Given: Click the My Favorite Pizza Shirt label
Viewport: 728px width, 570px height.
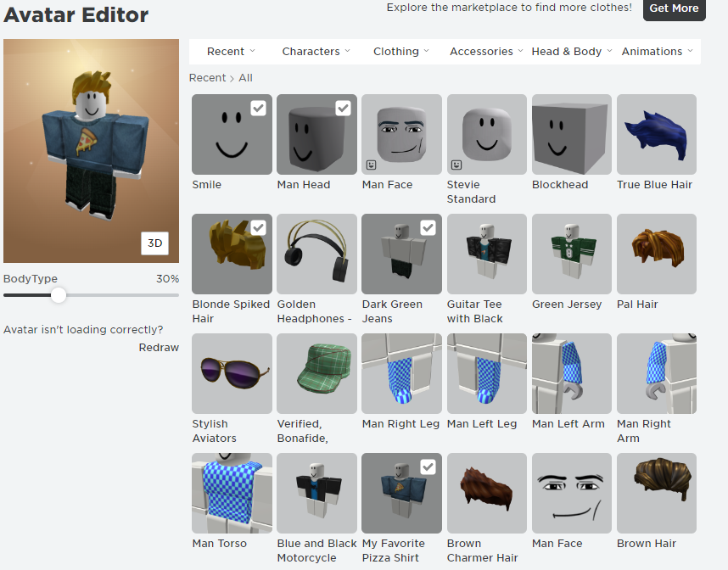Looking at the screenshot, I should point(393,550).
